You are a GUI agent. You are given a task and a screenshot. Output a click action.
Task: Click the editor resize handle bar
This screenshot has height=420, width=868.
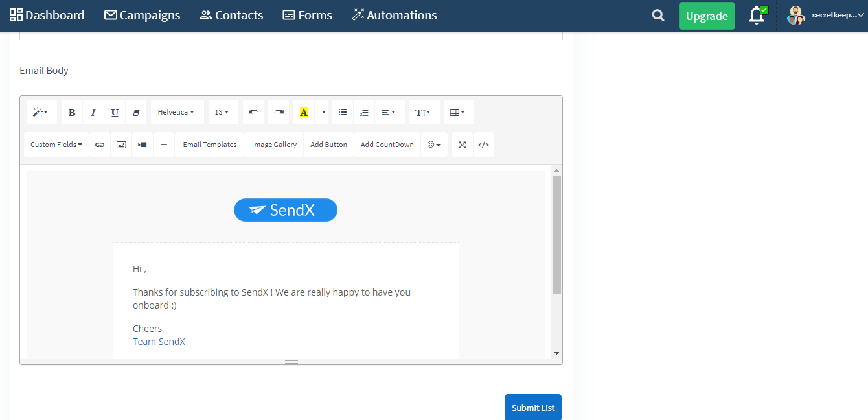(x=291, y=362)
